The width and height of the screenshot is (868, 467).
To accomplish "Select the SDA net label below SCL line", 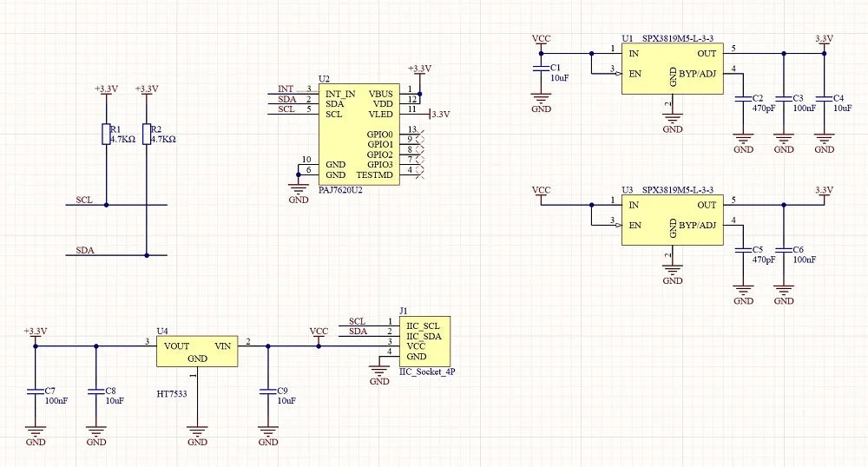I will pos(85,251).
